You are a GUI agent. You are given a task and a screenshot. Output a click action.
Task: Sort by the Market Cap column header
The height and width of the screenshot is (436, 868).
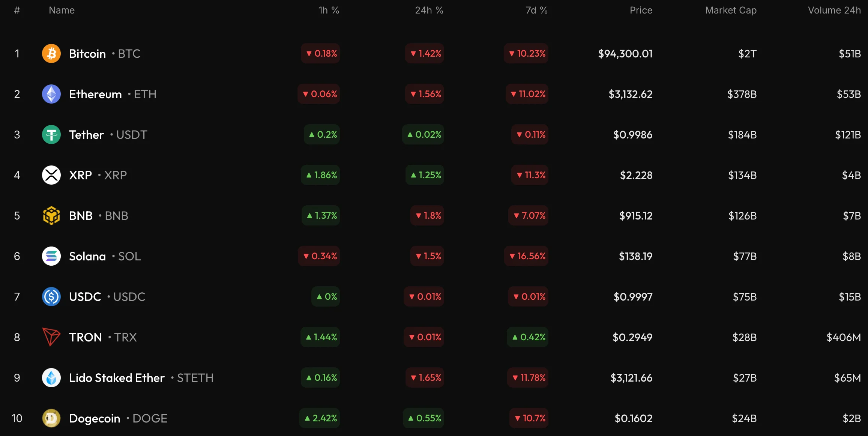(730, 11)
